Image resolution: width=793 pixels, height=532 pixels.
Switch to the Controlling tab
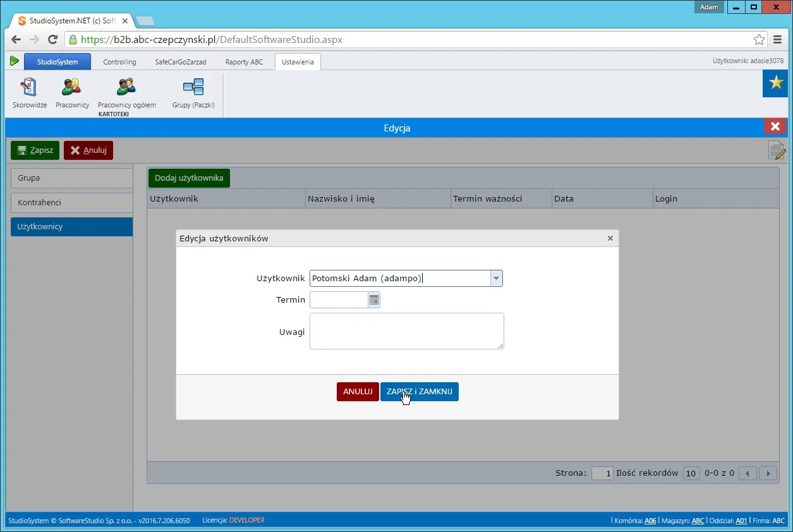pos(119,62)
